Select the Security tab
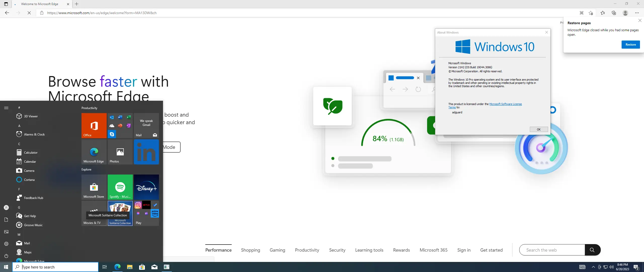Screen dimensions: 644x272 click(337, 250)
